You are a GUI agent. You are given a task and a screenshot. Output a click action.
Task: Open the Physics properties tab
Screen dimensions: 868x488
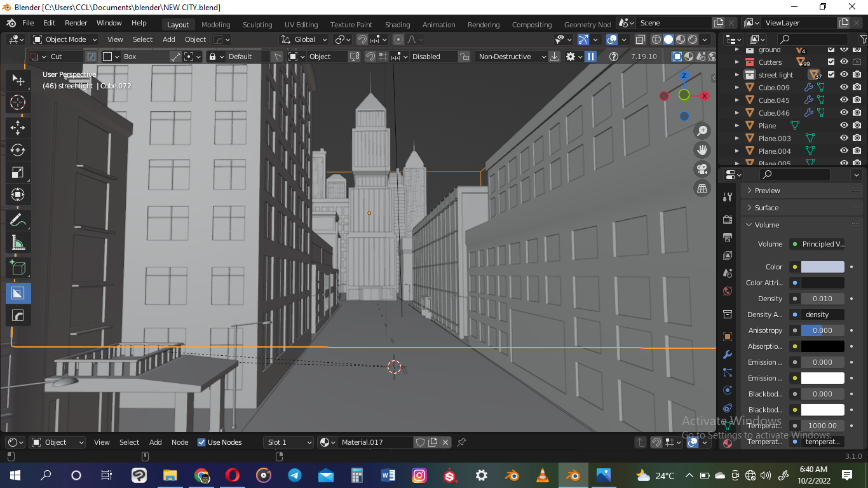click(x=728, y=390)
